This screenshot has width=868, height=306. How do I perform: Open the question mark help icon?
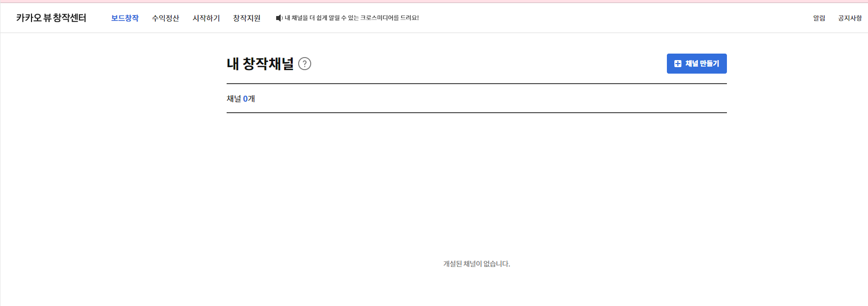[305, 64]
